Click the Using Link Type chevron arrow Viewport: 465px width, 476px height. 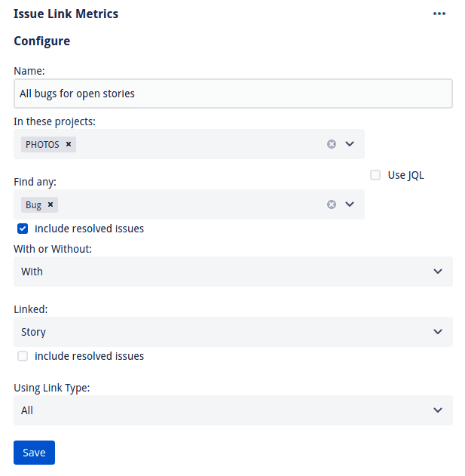437,410
